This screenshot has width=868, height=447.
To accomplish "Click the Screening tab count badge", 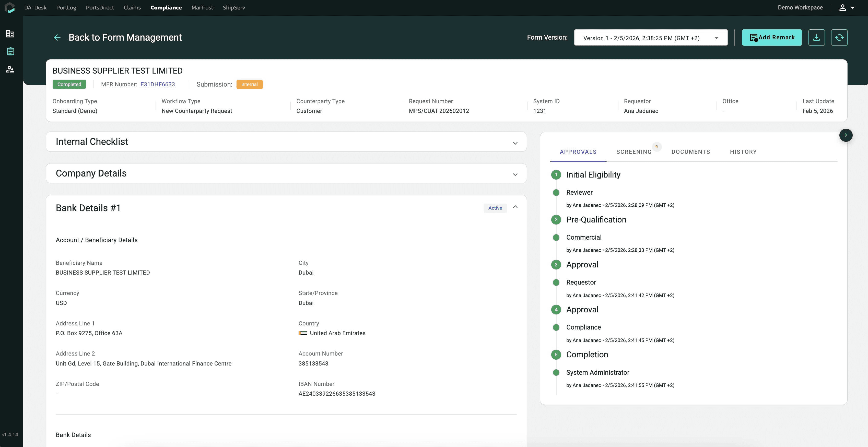I will [656, 147].
